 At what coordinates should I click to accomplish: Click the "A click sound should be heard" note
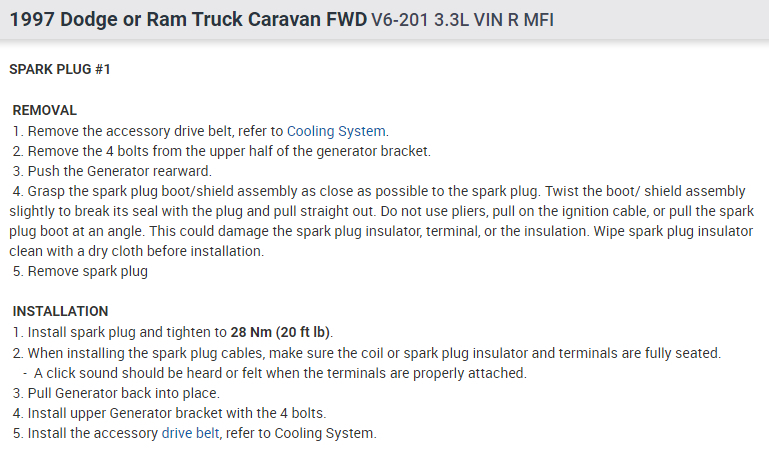(x=280, y=373)
